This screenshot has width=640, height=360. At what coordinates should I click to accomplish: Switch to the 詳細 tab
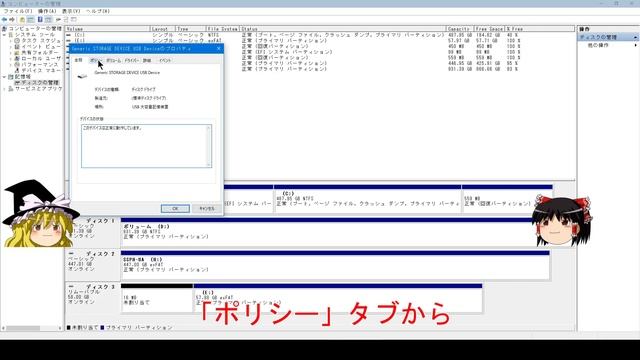coord(147,60)
